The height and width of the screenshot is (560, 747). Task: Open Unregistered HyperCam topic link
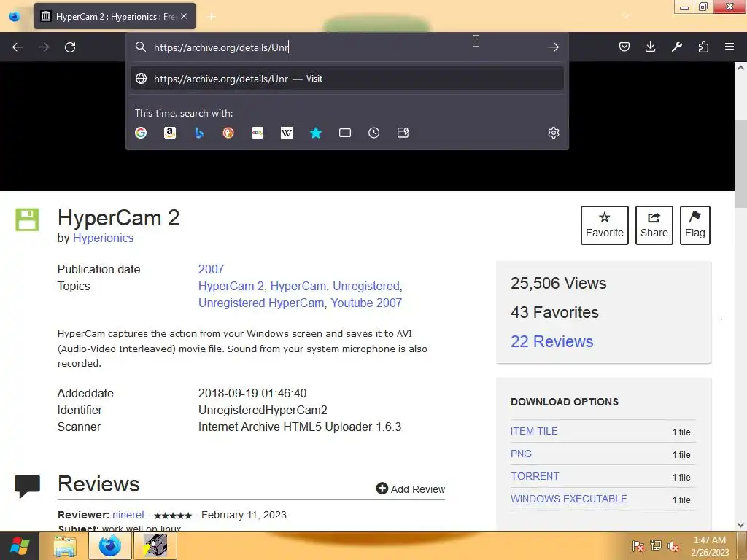[x=261, y=303]
